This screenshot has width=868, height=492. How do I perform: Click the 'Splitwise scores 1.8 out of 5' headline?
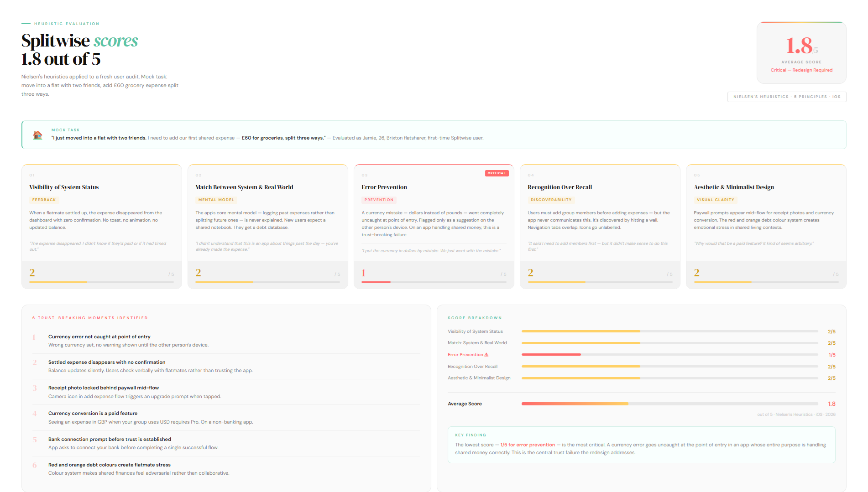[80, 50]
